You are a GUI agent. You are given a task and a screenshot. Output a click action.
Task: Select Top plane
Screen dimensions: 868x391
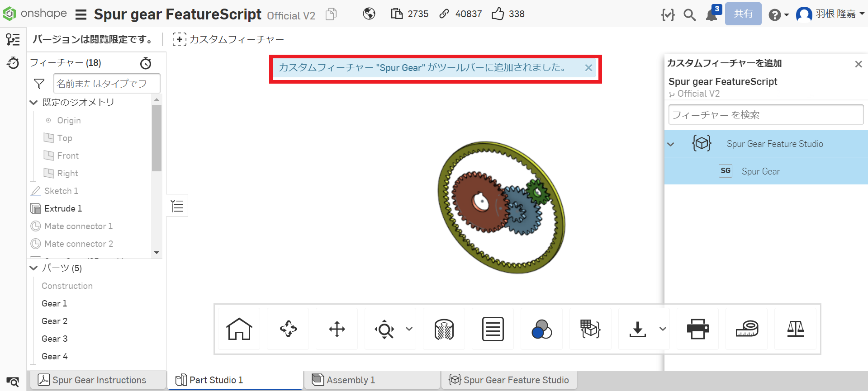pos(64,138)
